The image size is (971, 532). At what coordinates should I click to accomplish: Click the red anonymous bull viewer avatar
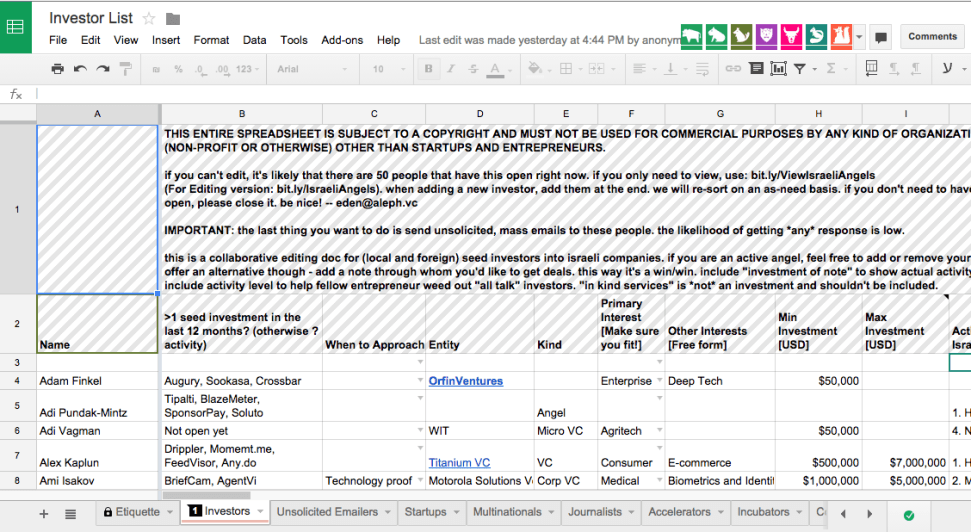pyautogui.click(x=791, y=37)
